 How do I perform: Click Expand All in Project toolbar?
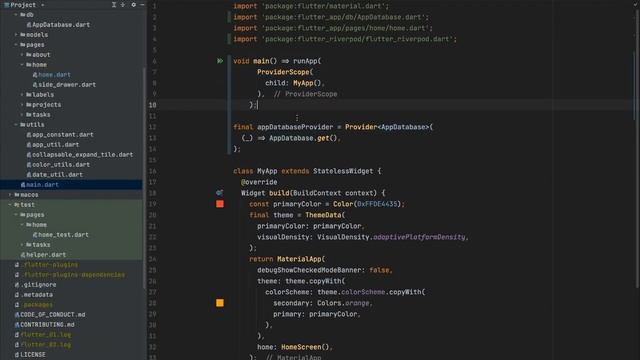(114, 4)
